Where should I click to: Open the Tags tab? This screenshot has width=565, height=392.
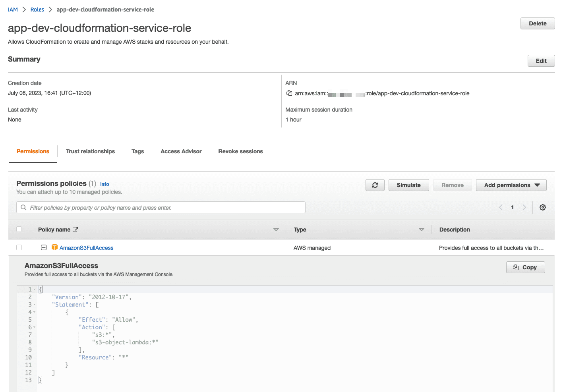[x=137, y=151]
